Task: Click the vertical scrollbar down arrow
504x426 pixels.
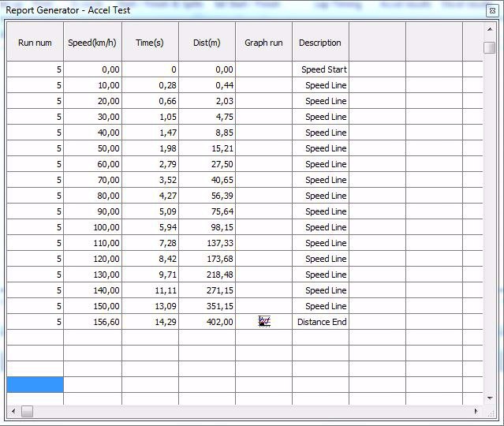Action: [x=490, y=398]
